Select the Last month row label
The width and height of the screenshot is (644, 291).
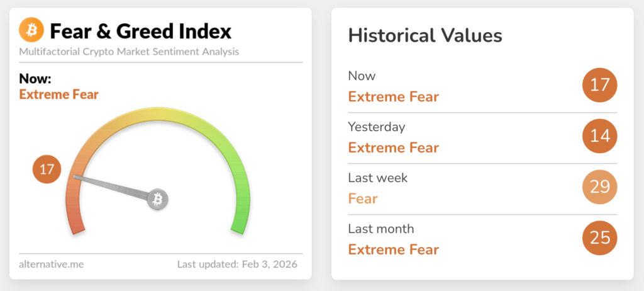(x=381, y=229)
